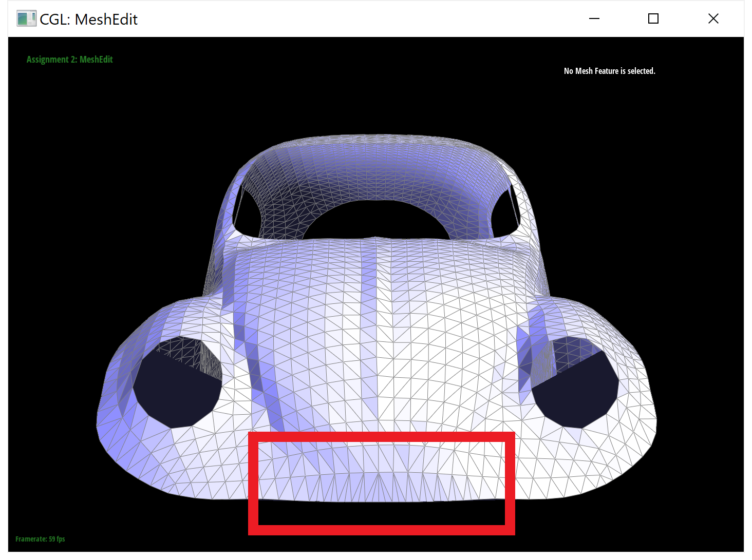Minimize the MeshEdit window
752x560 pixels.
pyautogui.click(x=594, y=18)
